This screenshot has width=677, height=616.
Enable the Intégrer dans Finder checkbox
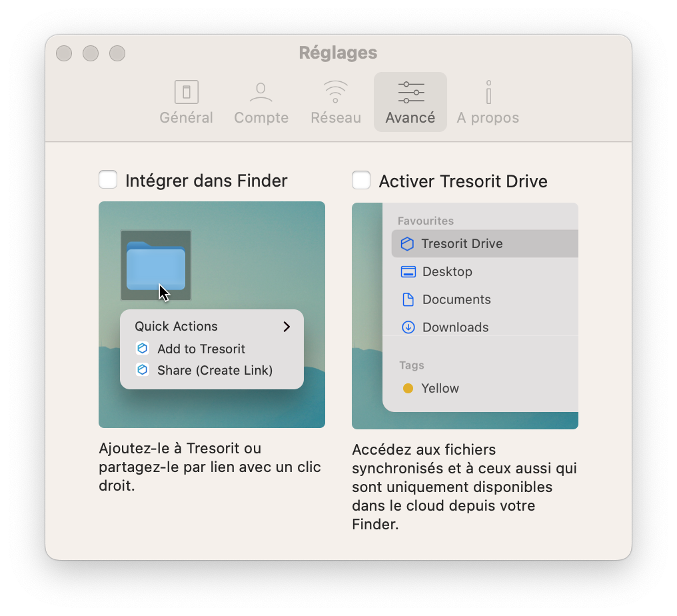pyautogui.click(x=108, y=180)
